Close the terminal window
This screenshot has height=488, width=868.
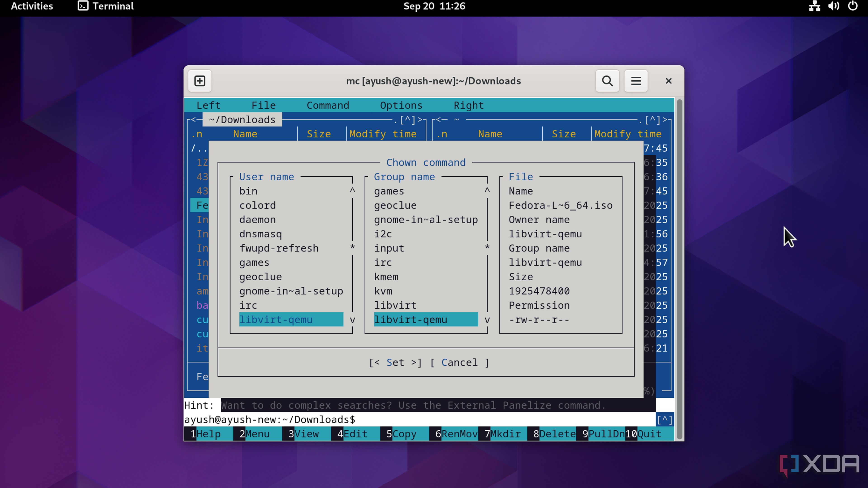click(669, 81)
